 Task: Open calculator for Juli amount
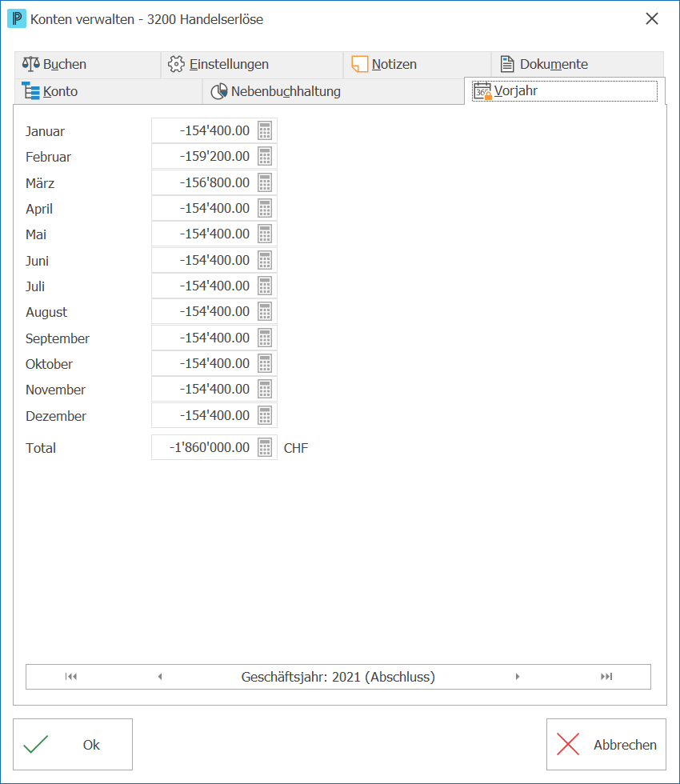(x=265, y=286)
